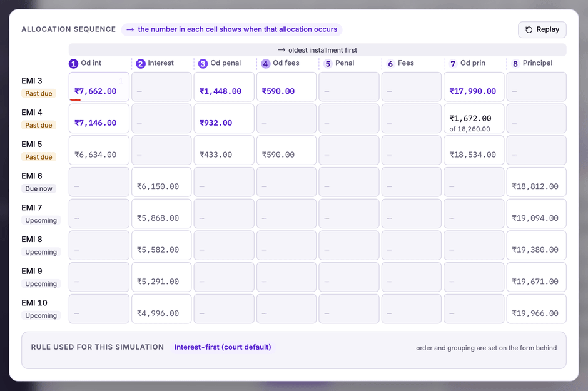Select the Penal column header
588x391 pixels.
(345, 63)
